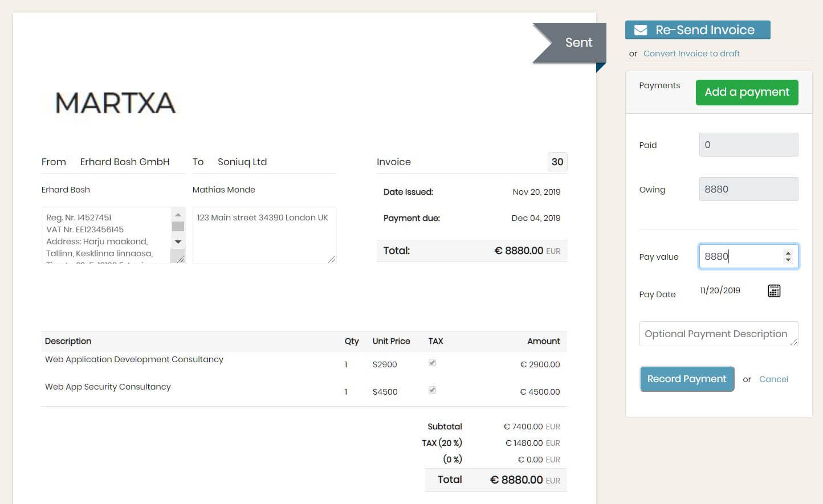Viewport: 823px width, 504px height.
Task: Click the Payment due value Dec 04, 2019
Action: (536, 218)
